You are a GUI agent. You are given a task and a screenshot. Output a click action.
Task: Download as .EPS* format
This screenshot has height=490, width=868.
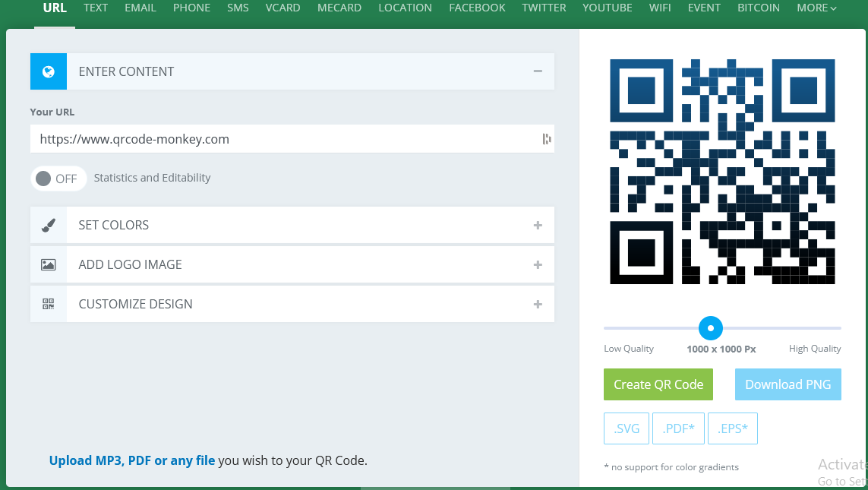tap(732, 428)
